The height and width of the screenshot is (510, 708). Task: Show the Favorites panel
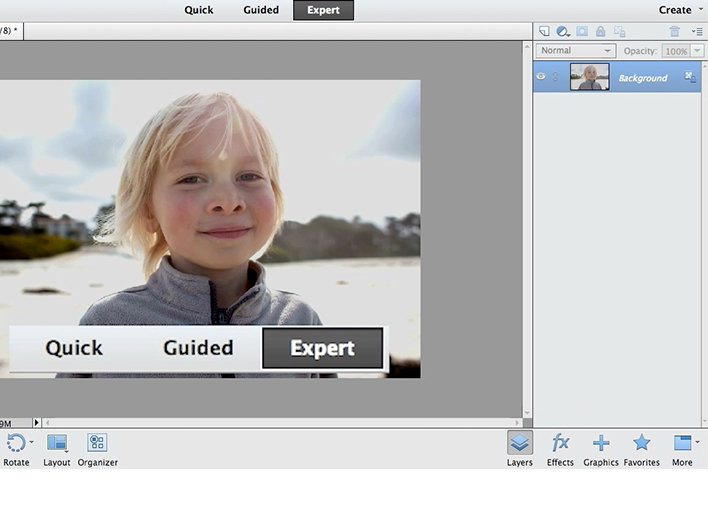point(642,449)
